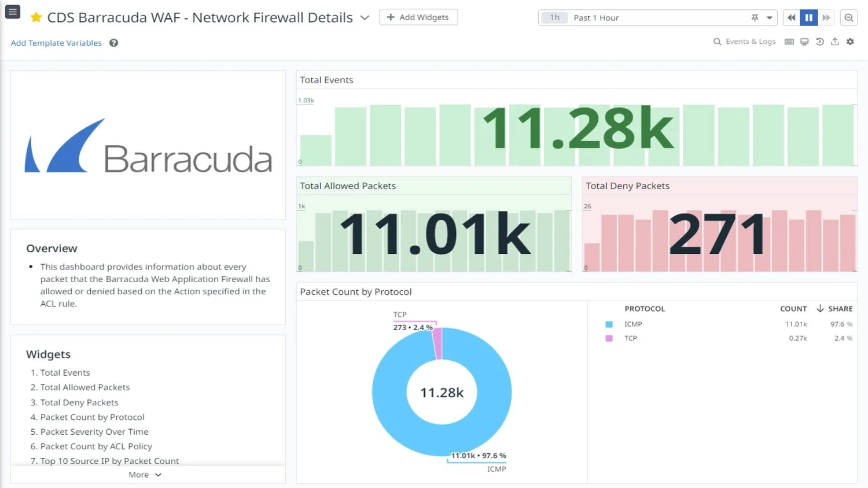Open the keyboard shortcuts panel icon
868x488 pixels.
pyautogui.click(x=789, y=41)
